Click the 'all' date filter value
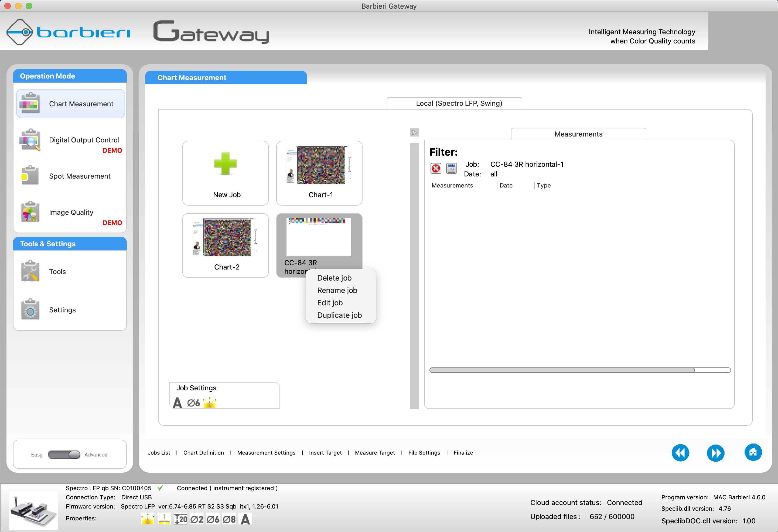 tap(493, 174)
